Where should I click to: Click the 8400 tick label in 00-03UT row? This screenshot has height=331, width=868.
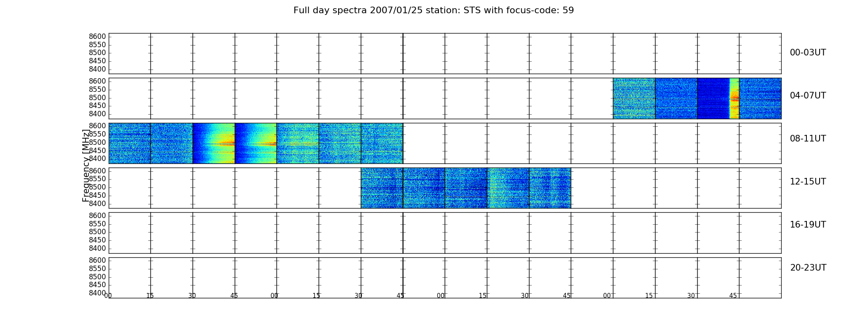coord(98,69)
